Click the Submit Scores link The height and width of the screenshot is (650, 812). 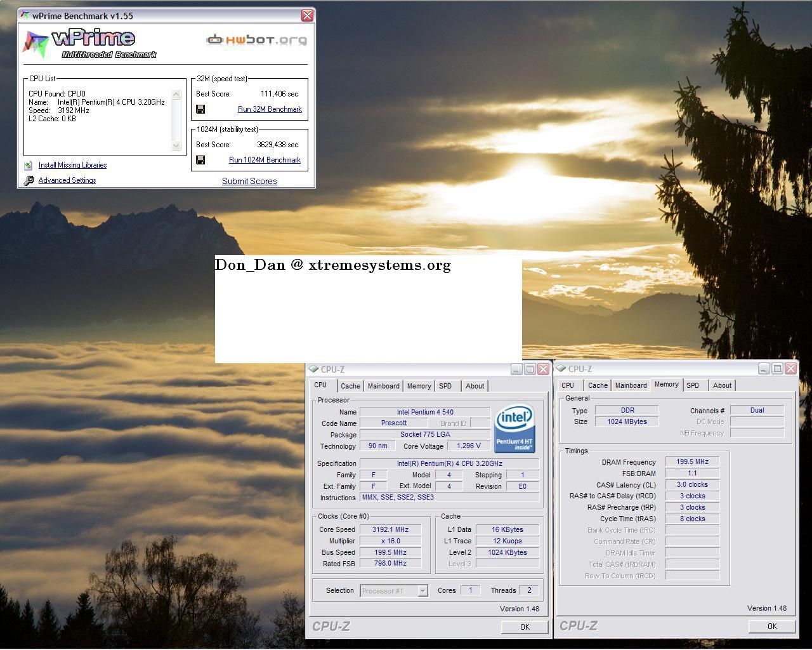pyautogui.click(x=249, y=181)
